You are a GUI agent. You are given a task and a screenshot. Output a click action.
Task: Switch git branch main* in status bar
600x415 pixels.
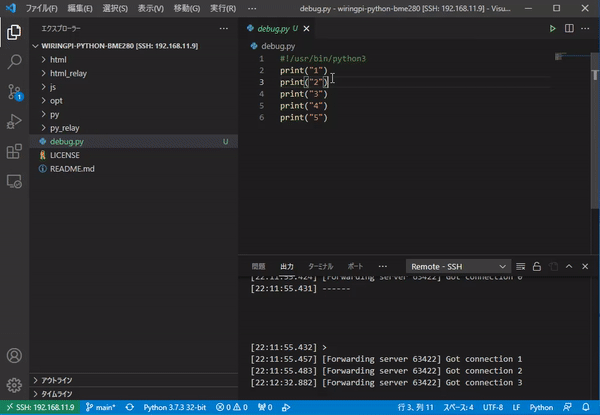pos(101,407)
